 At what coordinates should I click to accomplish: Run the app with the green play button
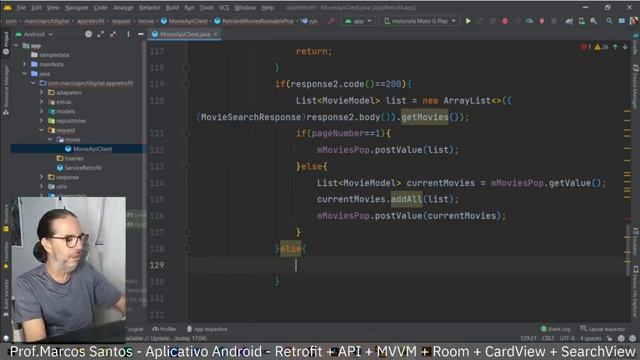coord(468,21)
